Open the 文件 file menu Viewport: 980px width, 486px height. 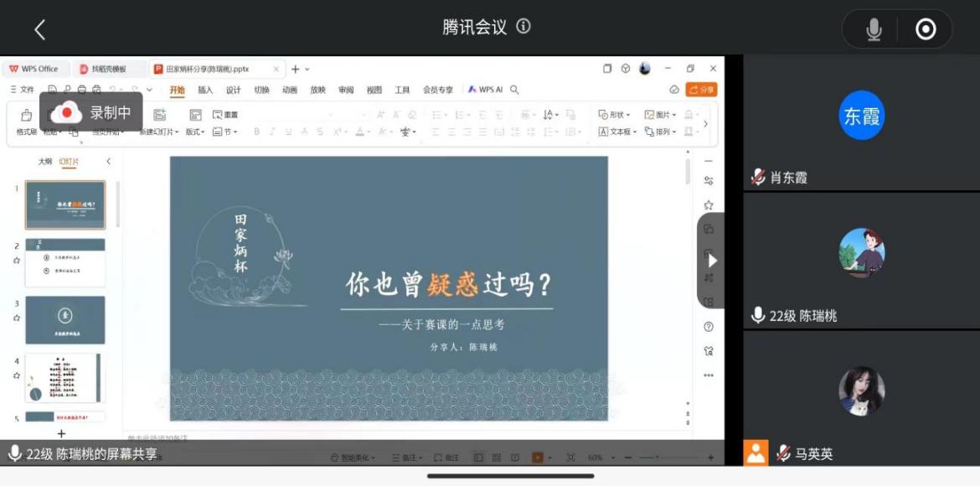23,90
